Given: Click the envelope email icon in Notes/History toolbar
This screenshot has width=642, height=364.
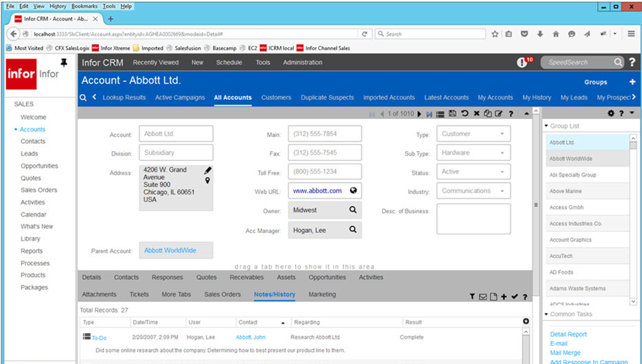Looking at the screenshot, I should pos(483,297).
